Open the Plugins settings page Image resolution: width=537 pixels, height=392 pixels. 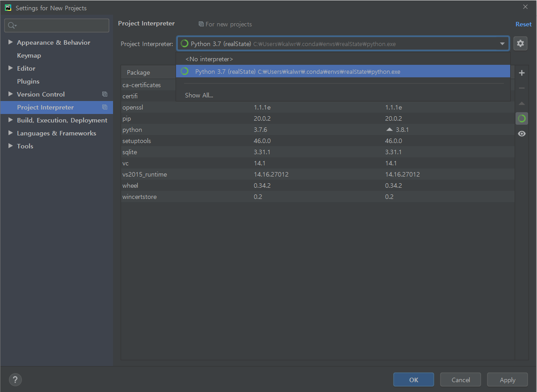click(x=28, y=81)
